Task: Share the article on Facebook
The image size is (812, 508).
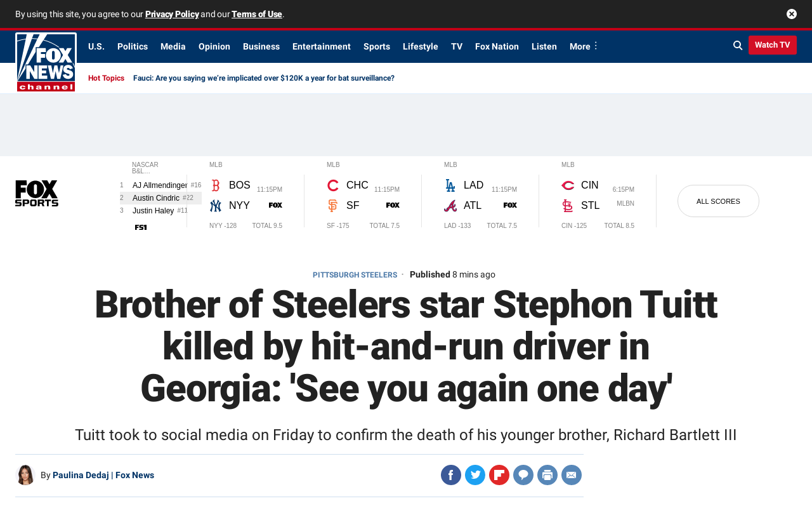Action: [451, 475]
